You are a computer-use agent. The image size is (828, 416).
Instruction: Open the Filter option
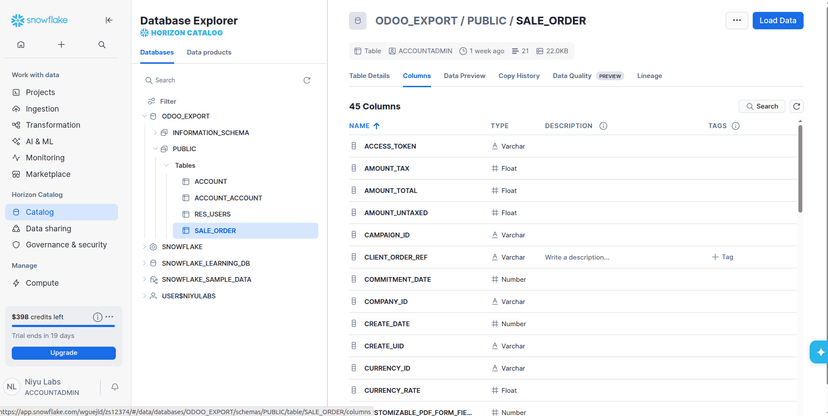[x=162, y=101]
